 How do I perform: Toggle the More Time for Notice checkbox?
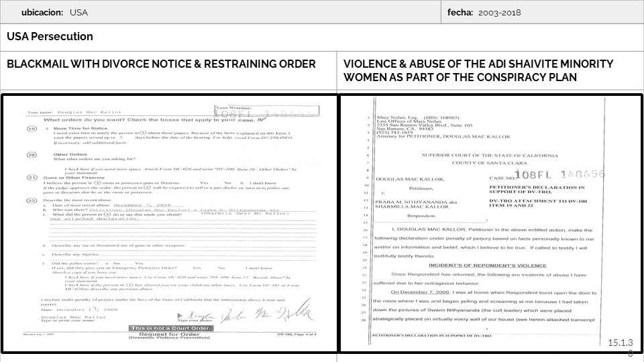46,128
